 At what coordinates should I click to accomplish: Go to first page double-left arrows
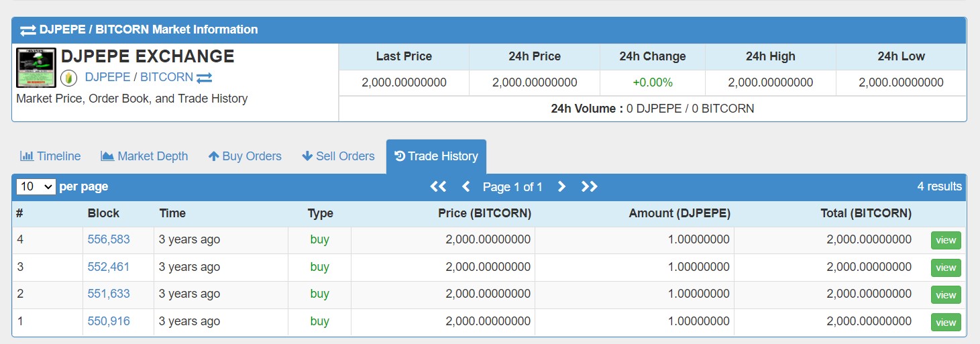pyautogui.click(x=438, y=186)
